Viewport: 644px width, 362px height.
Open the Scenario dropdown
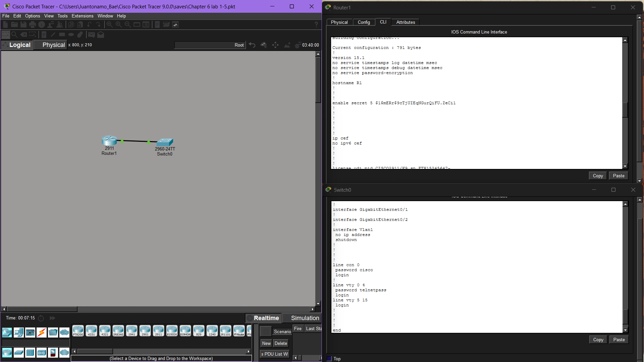(x=282, y=331)
